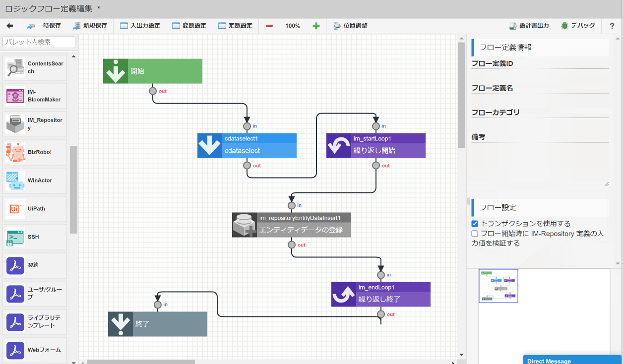Click the 一時保存 save button
This screenshot has height=364, width=623.
pos(48,25)
